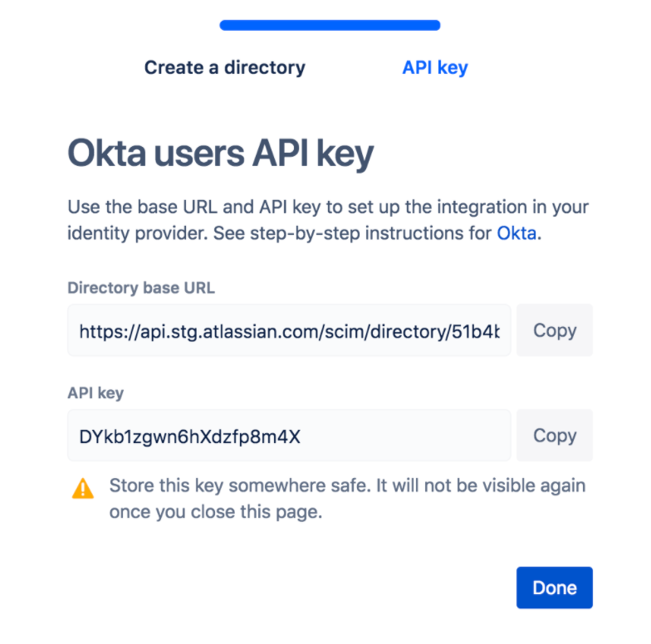
Task: Click the Okta users API key heading
Action: (x=221, y=154)
